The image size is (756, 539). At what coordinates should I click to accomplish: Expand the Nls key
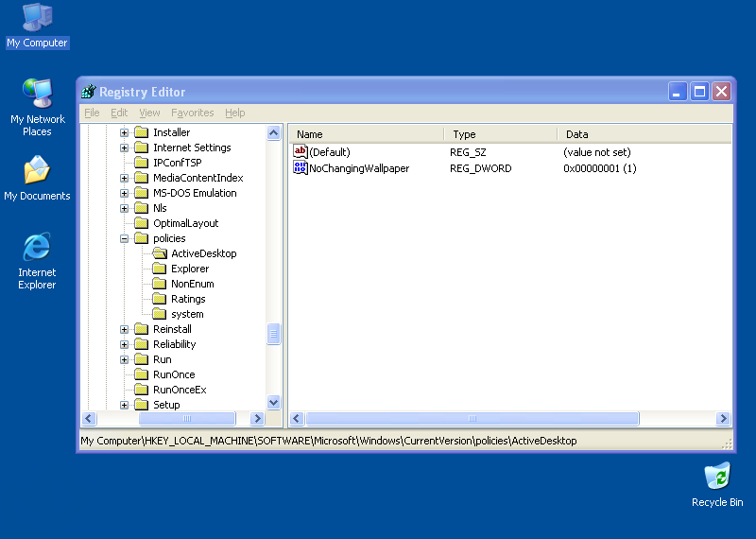click(125, 208)
